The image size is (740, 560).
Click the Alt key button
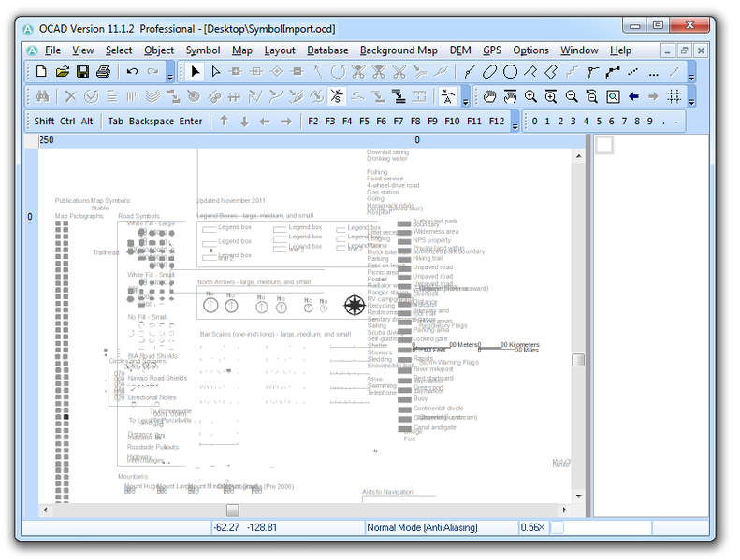tap(87, 122)
